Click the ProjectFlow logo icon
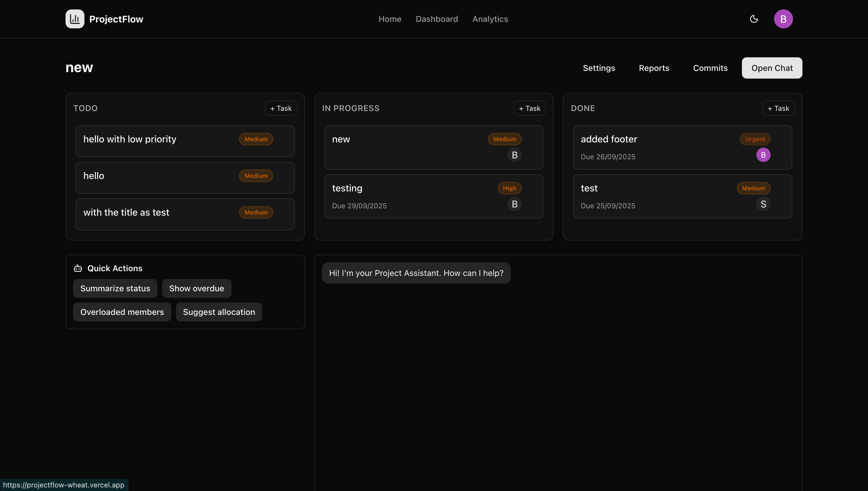The image size is (868, 491). (x=74, y=19)
